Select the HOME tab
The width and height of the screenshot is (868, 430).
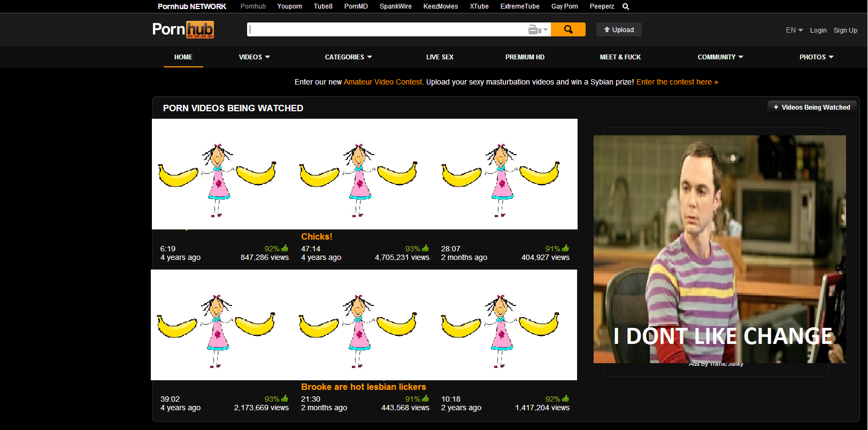click(x=183, y=57)
